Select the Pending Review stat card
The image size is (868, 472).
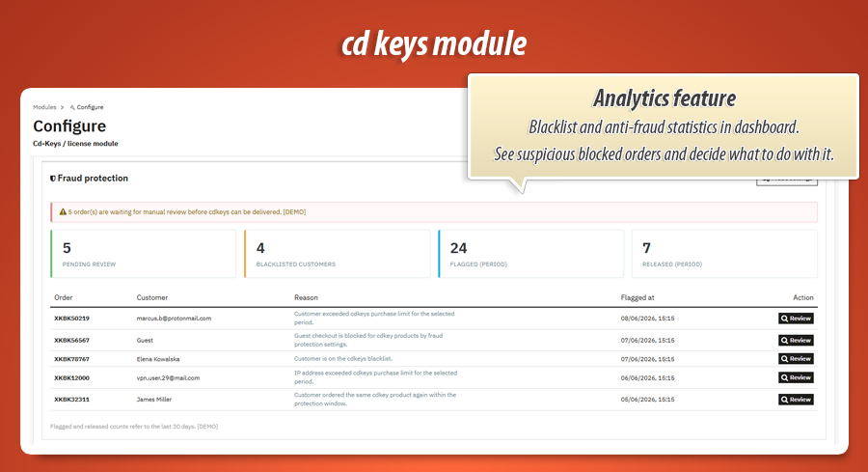tap(144, 254)
